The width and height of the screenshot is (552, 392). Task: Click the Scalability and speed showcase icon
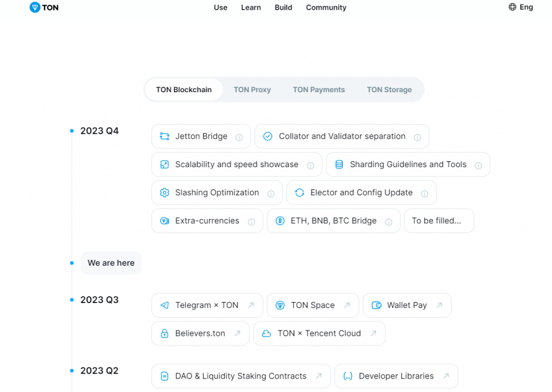164,164
